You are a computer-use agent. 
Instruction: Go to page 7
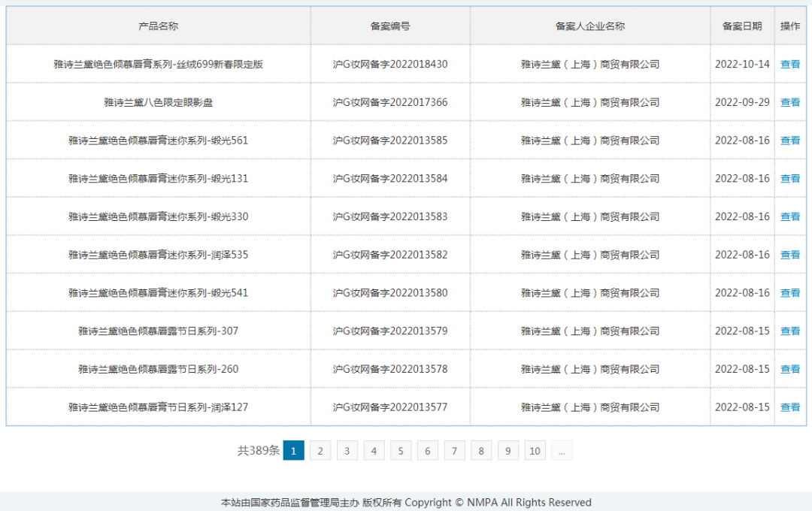click(454, 450)
